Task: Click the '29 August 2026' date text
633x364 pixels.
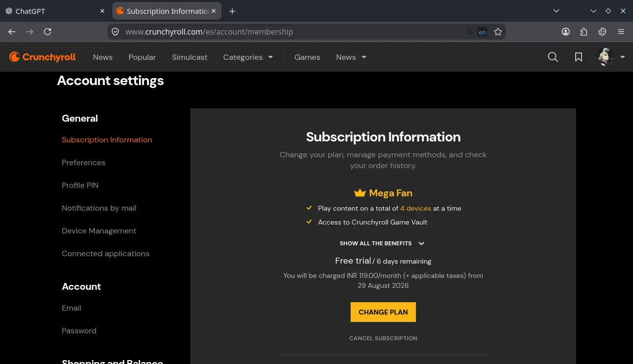Action: pos(383,285)
